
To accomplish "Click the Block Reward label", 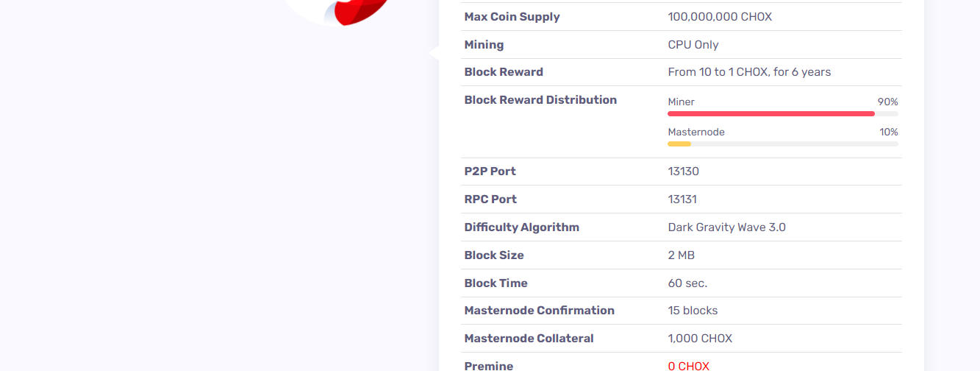I will tap(504, 72).
